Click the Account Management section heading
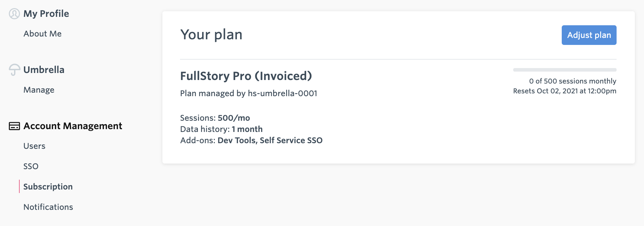 coord(73,126)
